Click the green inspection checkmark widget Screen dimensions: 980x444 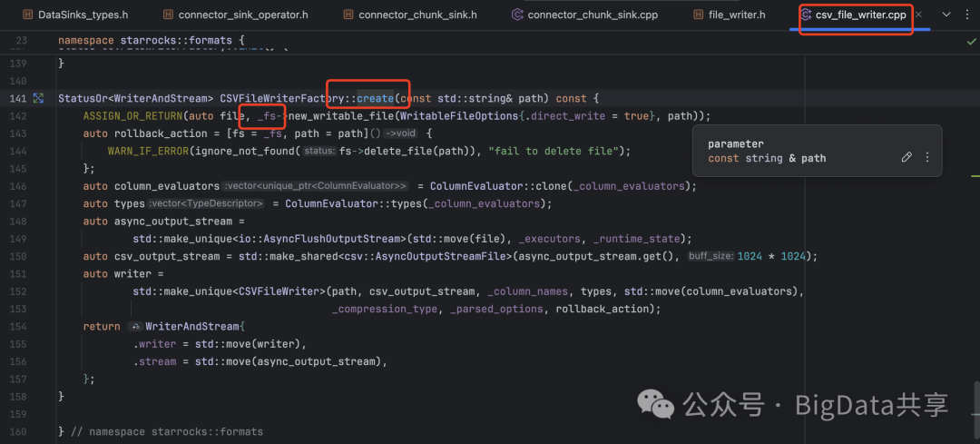(971, 42)
